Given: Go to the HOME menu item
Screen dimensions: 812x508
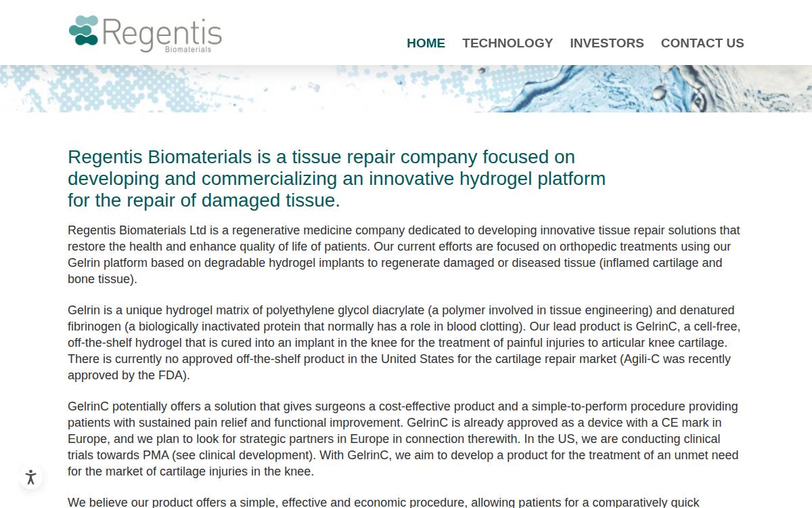Looking at the screenshot, I should (x=426, y=43).
